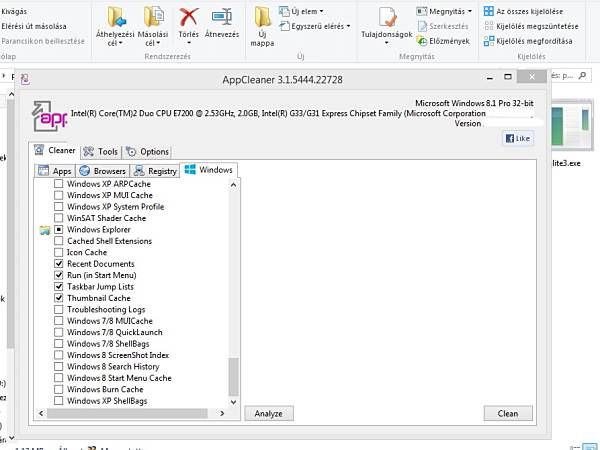The height and width of the screenshot is (450, 600).
Task: Click Windows 8 ScreenShot Index label
Action: coord(118,355)
